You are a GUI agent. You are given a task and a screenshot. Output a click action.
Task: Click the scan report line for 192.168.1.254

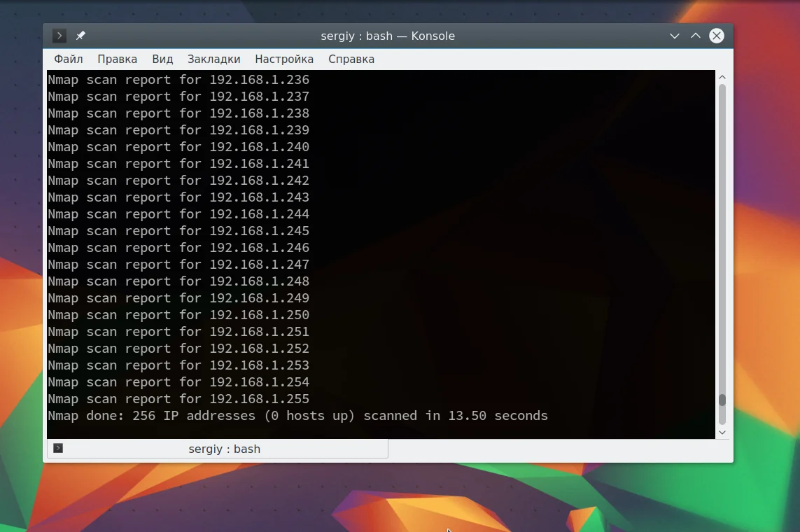[x=178, y=383]
